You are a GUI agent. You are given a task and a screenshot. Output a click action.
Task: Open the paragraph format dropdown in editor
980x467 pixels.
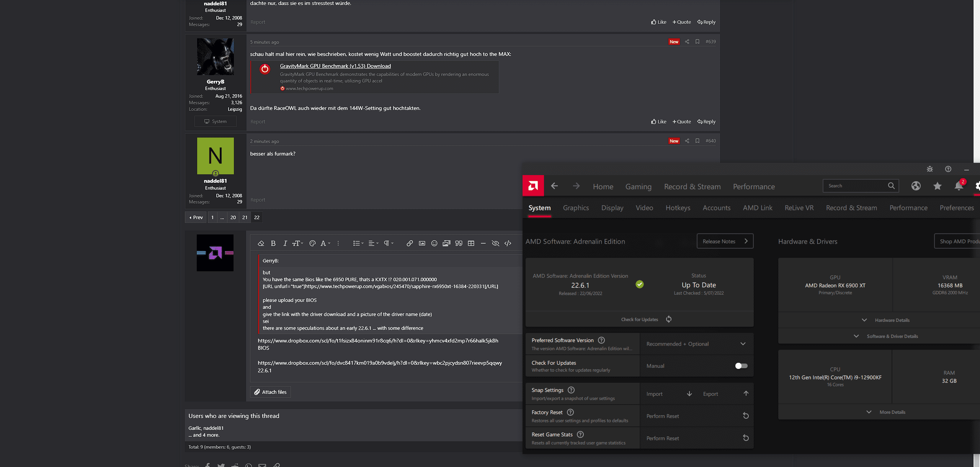(x=389, y=243)
